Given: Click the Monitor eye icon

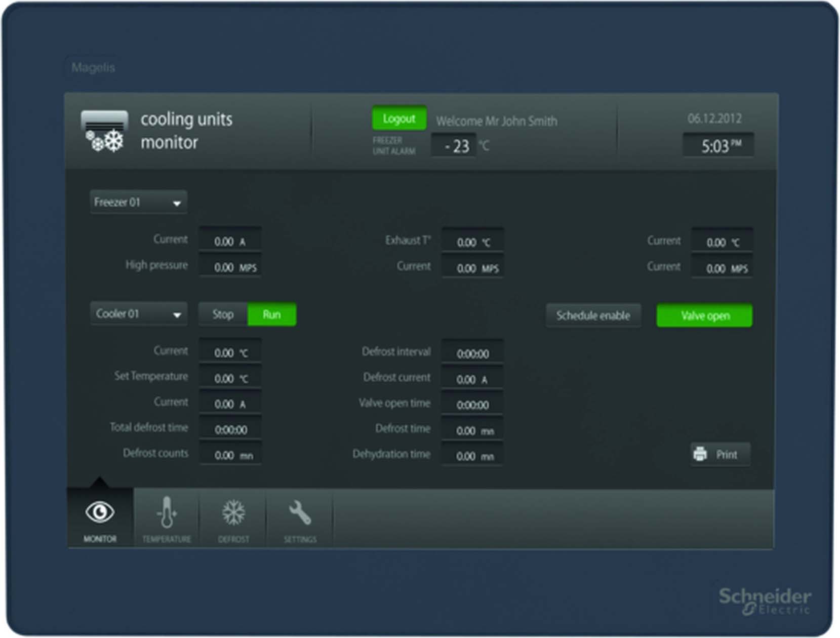Looking at the screenshot, I should click(100, 512).
